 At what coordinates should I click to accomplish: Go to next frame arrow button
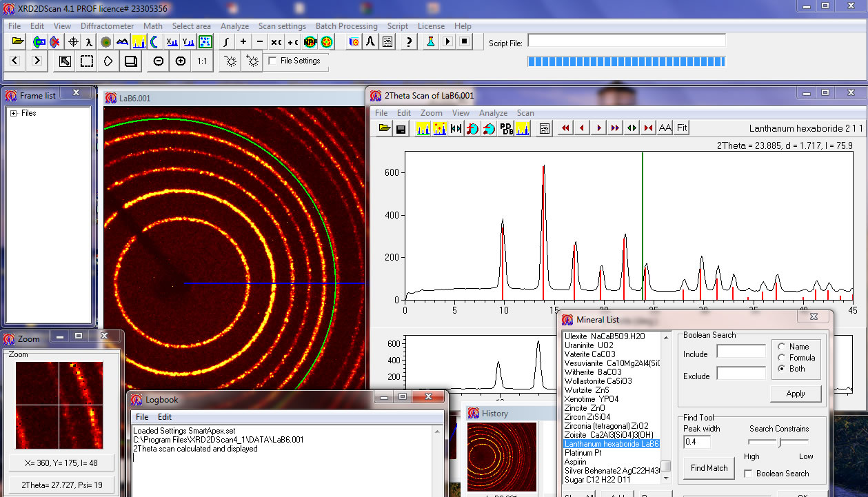click(37, 61)
